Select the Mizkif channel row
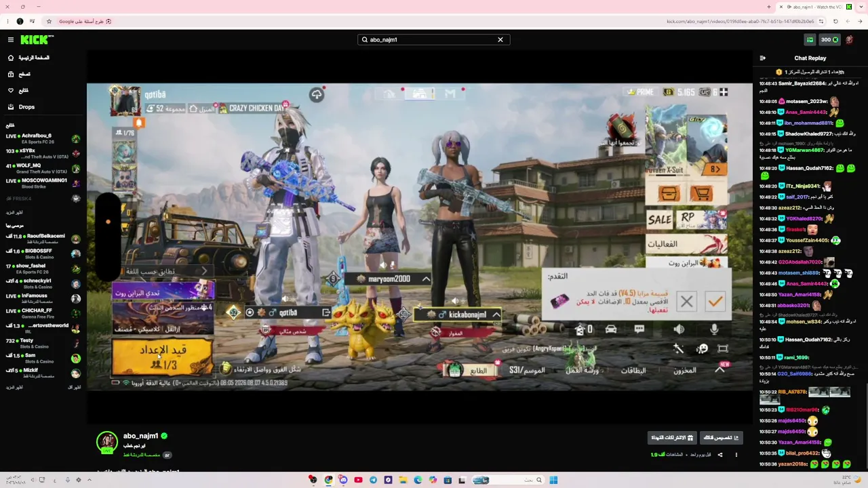The width and height of the screenshot is (868, 488). point(43,373)
